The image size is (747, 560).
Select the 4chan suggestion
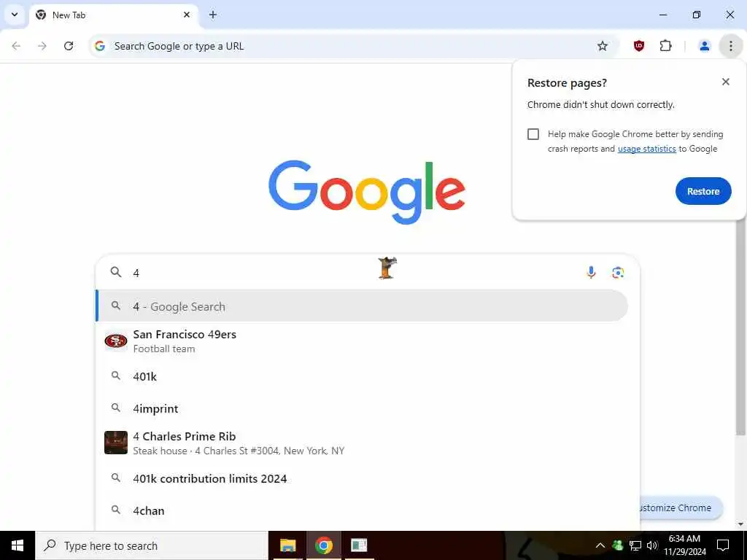point(362,510)
